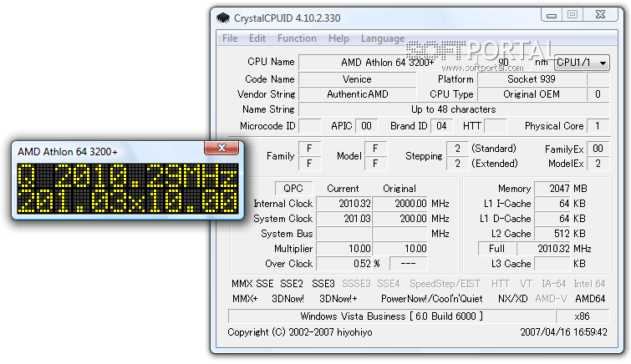This screenshot has width=631, height=364.
Task: Click the ModelEx value 2
Action: point(598,164)
